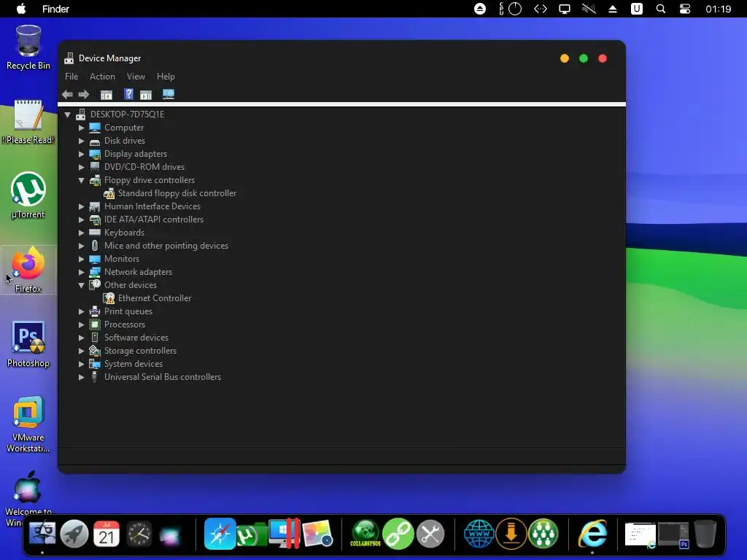Click the show/hide console tree toolbar icon
This screenshot has width=747, height=560.
point(107,94)
